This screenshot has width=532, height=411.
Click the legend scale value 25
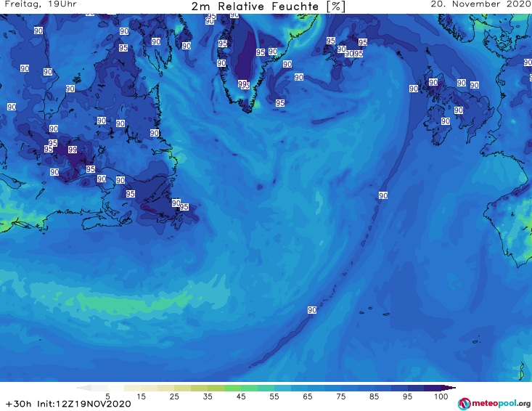[x=174, y=396]
